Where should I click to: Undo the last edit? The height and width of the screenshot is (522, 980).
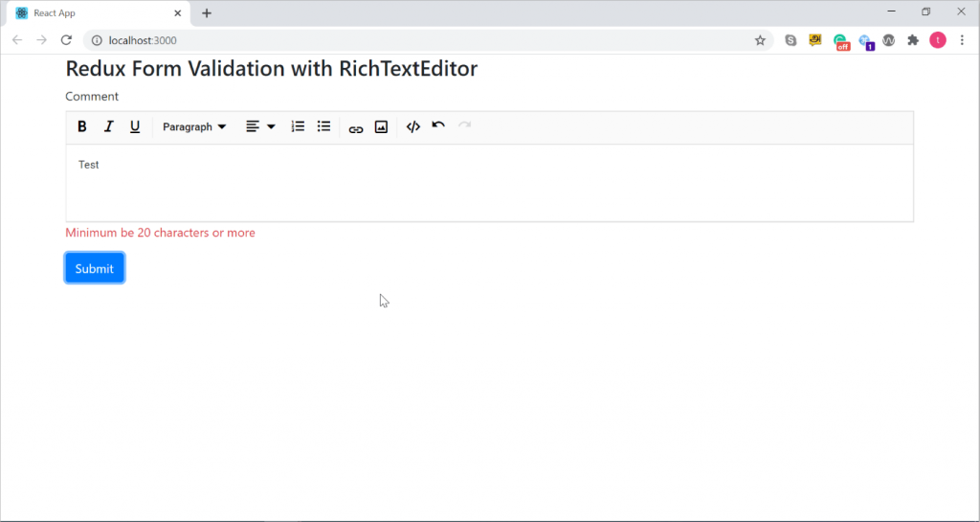(438, 125)
